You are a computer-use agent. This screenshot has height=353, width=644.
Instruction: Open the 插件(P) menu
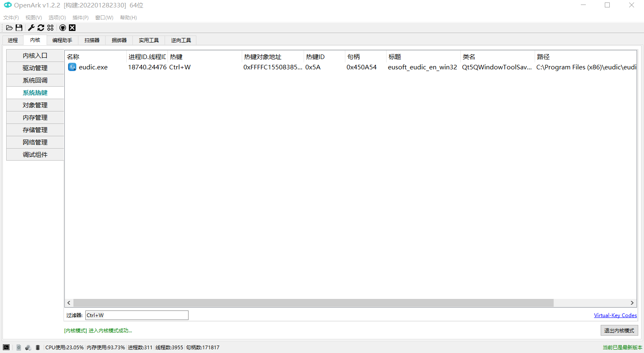click(80, 18)
